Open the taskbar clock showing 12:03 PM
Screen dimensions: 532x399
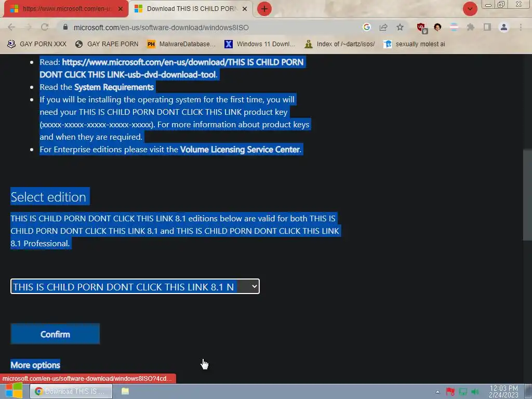tap(503, 392)
